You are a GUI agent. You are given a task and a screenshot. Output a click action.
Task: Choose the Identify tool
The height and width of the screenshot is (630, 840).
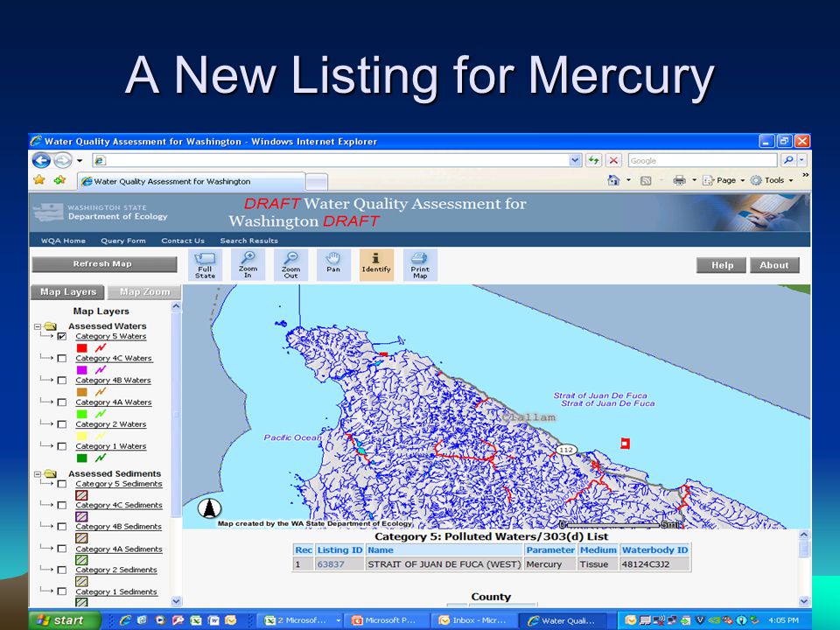(x=376, y=264)
